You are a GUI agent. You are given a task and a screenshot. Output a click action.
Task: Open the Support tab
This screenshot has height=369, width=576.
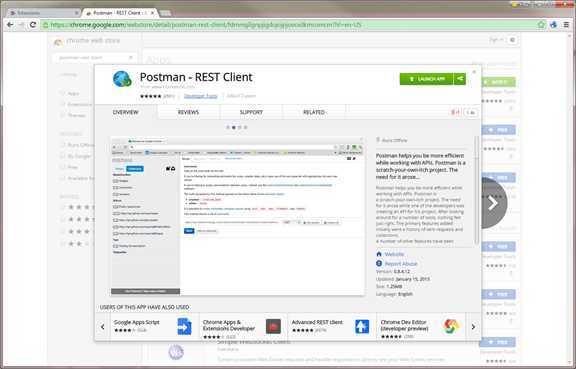251,112
